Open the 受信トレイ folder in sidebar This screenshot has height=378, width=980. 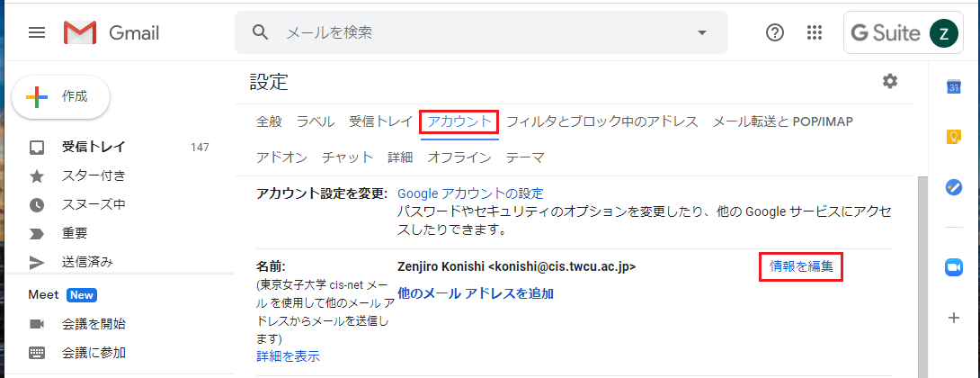click(94, 147)
